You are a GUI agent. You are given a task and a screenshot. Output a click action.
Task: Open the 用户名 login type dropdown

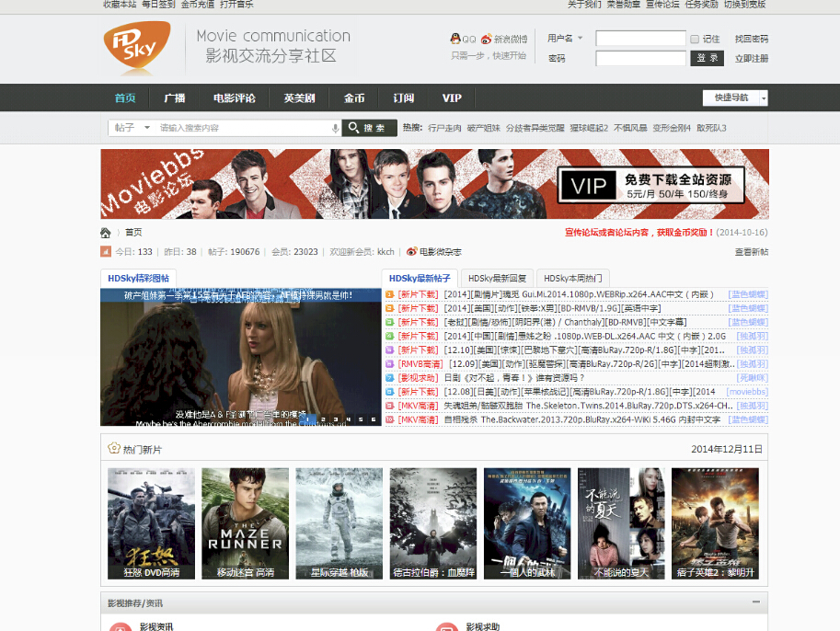565,39
